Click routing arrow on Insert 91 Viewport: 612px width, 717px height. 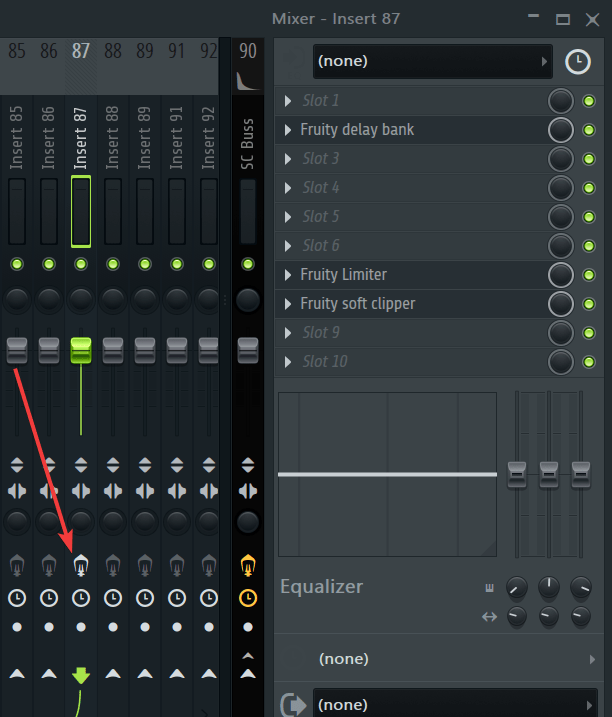(177, 674)
